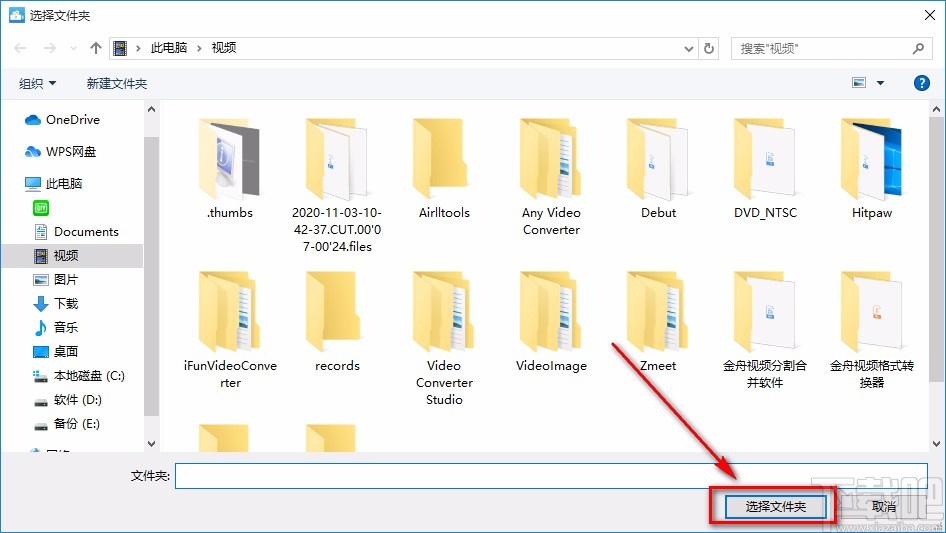Click the Forward navigation arrow
946x533 pixels.
coord(49,48)
